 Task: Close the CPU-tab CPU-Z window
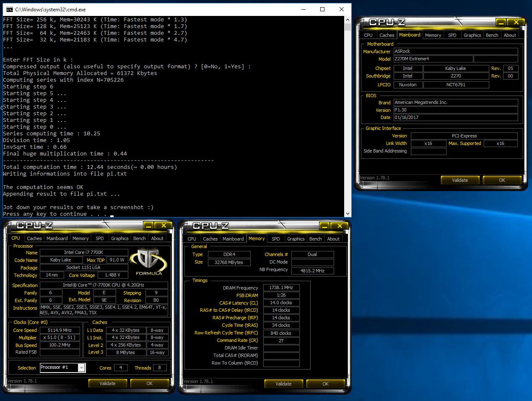[164, 225]
